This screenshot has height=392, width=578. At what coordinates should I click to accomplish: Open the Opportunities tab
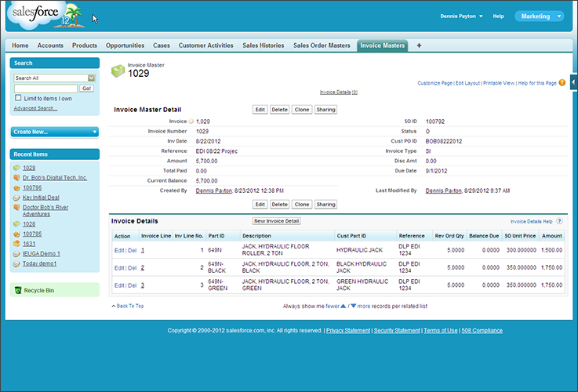click(x=125, y=45)
